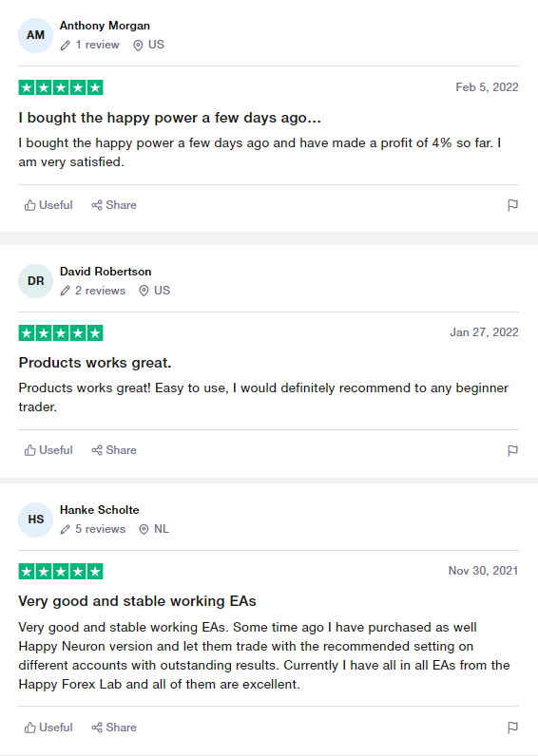Open the DR avatar profile
Screen dimensions: 538x756
35,281
